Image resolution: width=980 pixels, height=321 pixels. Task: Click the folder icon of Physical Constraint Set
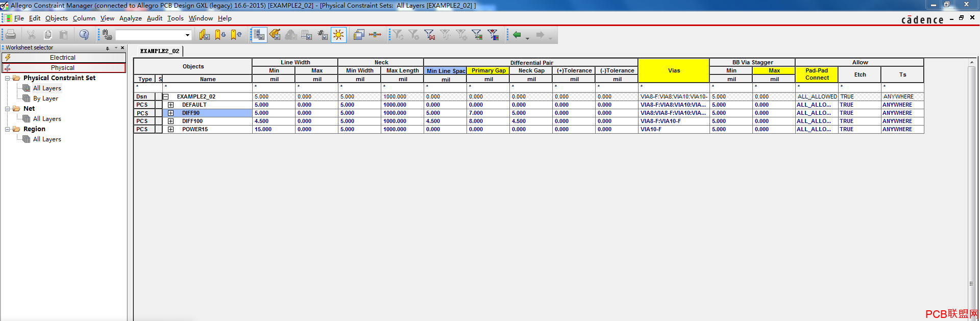16,78
